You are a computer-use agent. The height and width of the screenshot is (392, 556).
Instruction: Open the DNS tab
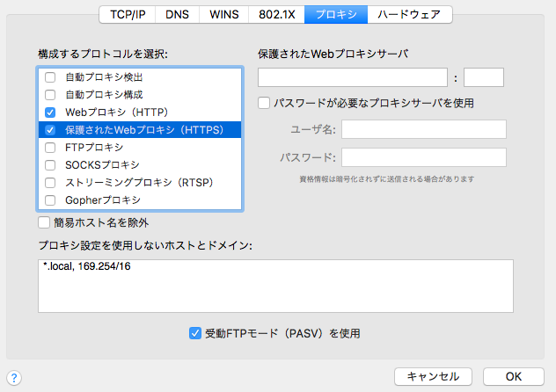pos(178,15)
